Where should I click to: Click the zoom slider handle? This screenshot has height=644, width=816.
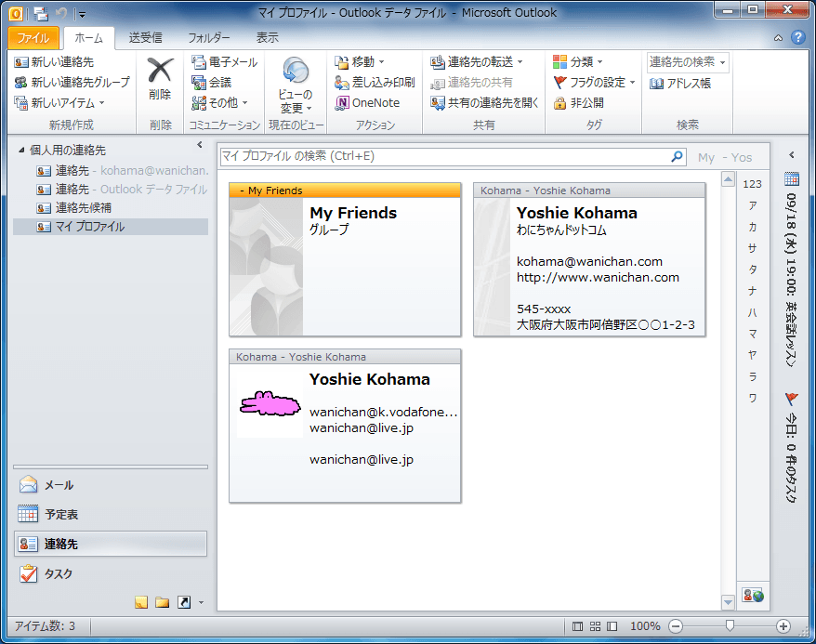click(x=730, y=625)
